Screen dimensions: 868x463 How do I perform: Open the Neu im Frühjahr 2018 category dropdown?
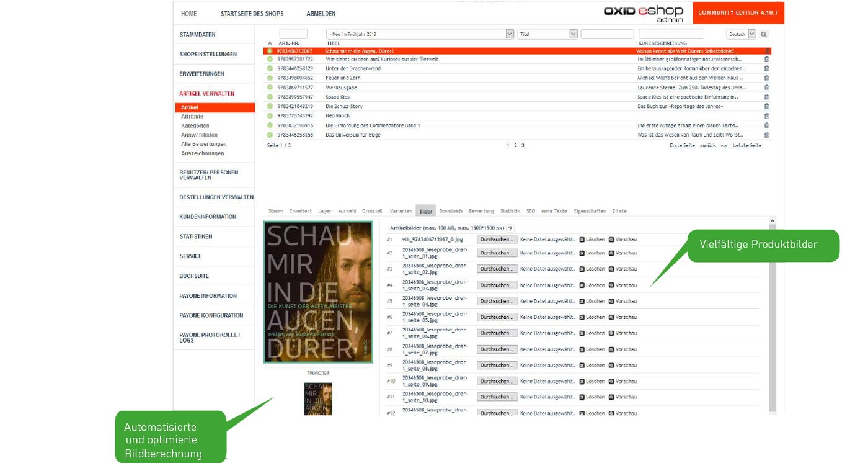tap(420, 34)
